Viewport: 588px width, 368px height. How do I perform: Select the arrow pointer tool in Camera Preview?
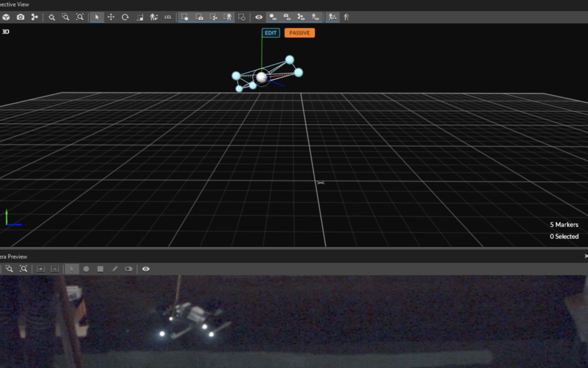(72, 269)
